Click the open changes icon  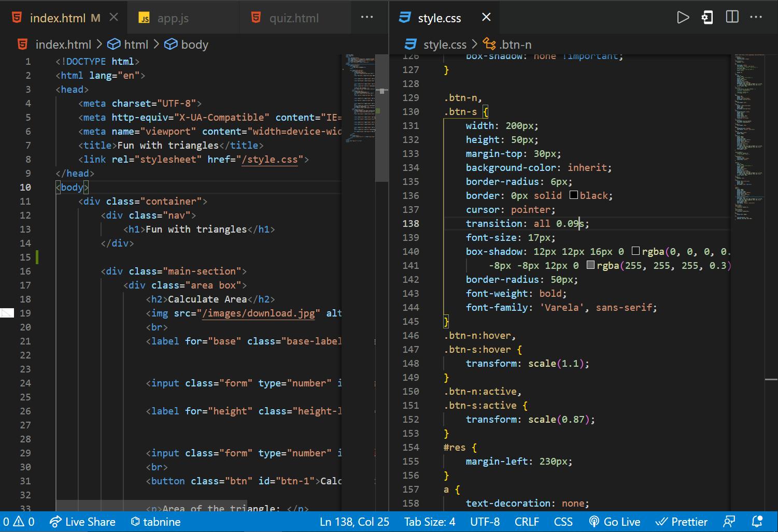click(x=708, y=18)
